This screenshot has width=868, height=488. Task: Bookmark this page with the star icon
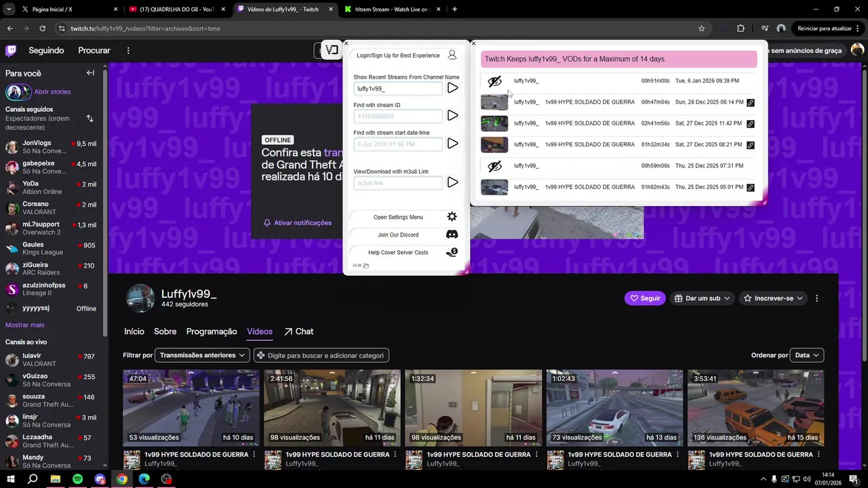pos(701,28)
